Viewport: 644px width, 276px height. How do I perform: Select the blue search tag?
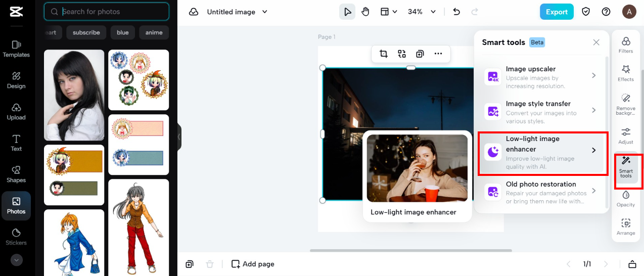tap(123, 32)
